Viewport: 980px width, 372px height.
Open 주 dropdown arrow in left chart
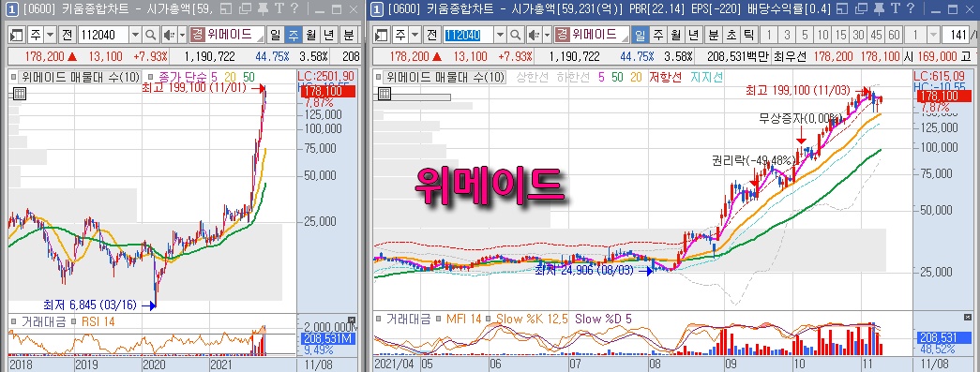pos(50,35)
